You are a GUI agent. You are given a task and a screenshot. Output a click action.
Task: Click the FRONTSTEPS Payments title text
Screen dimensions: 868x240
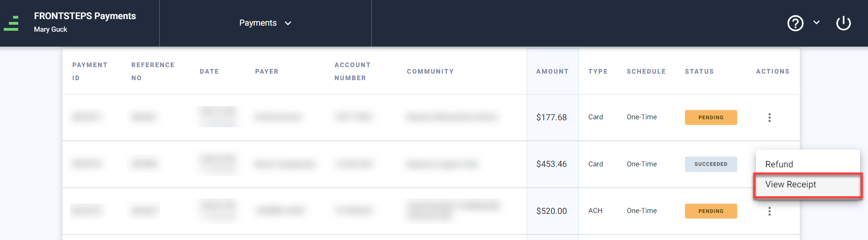(x=85, y=16)
